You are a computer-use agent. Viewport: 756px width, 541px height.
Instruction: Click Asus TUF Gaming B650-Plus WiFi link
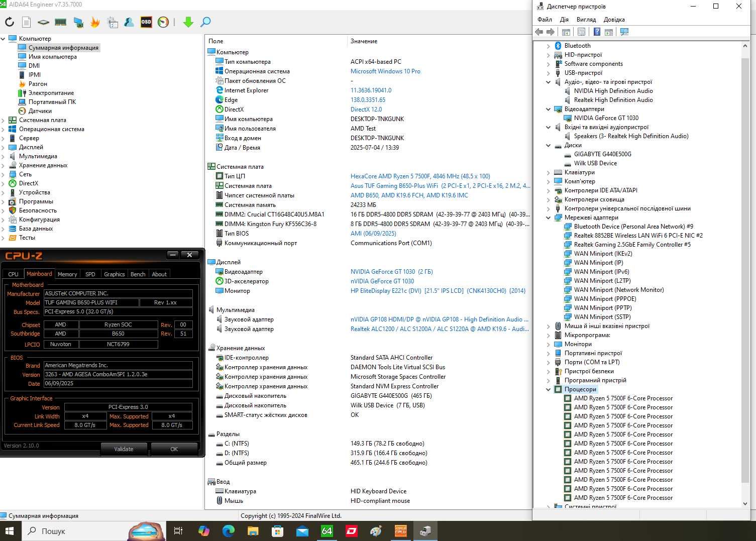pos(440,186)
